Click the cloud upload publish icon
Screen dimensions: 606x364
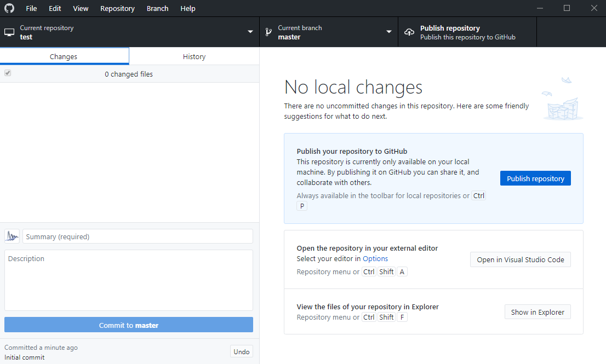point(409,32)
